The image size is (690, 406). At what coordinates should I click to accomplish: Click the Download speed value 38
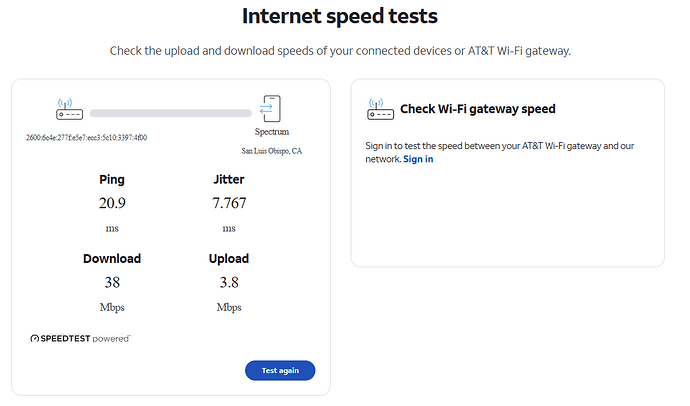coord(112,282)
